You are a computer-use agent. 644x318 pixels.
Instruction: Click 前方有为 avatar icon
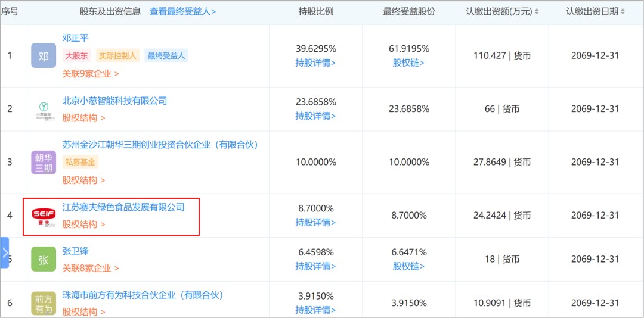(x=44, y=303)
